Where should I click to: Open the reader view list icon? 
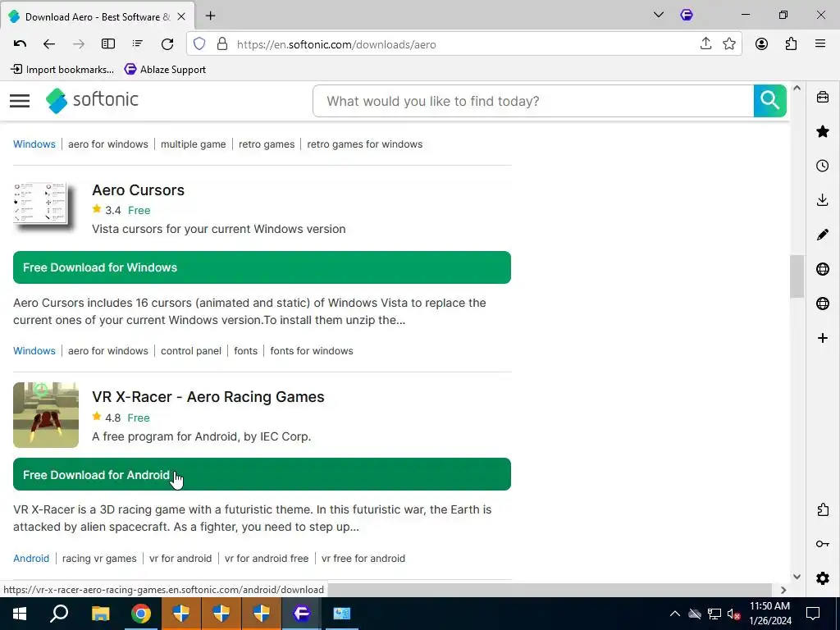pyautogui.click(x=138, y=44)
